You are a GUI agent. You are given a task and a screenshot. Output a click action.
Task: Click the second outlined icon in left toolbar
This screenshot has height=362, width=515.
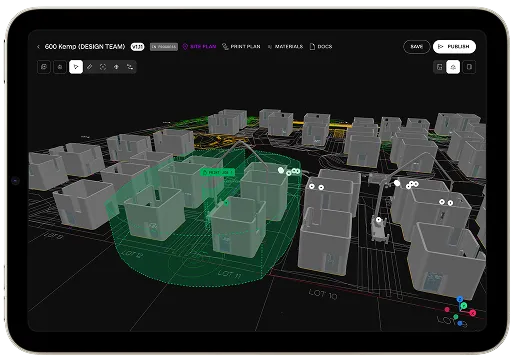click(x=60, y=67)
